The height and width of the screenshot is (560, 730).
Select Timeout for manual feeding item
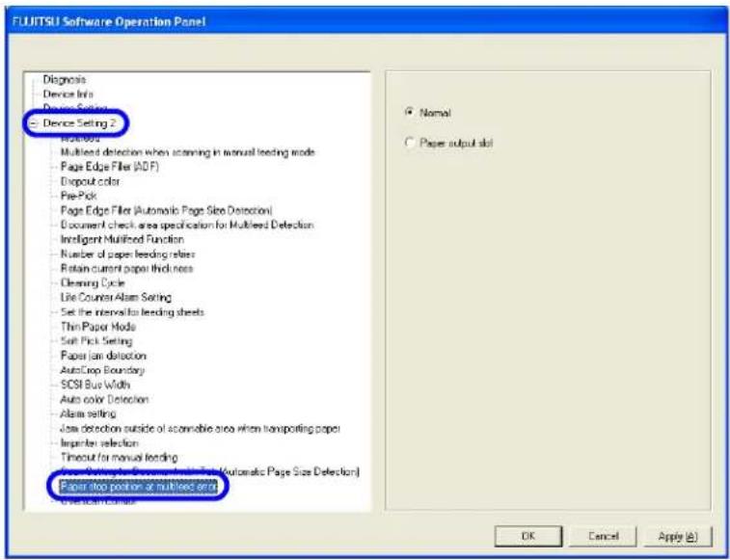pos(120,458)
